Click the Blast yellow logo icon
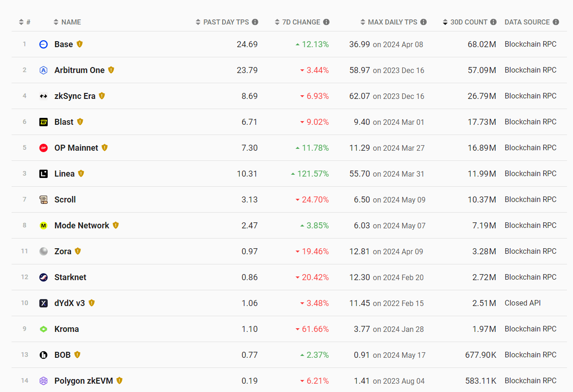 click(x=44, y=122)
